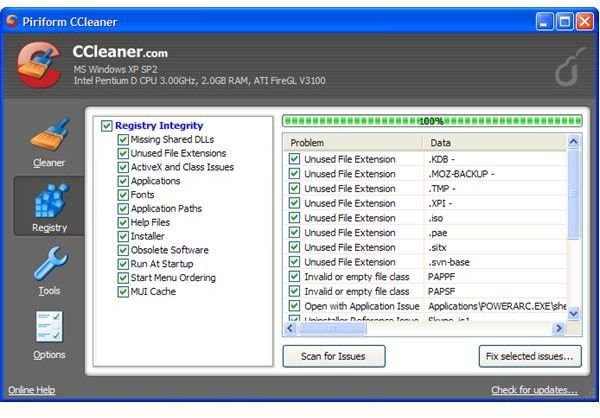Toggle the Application Paths checkbox
The height and width of the screenshot is (418, 600).
tap(123, 208)
